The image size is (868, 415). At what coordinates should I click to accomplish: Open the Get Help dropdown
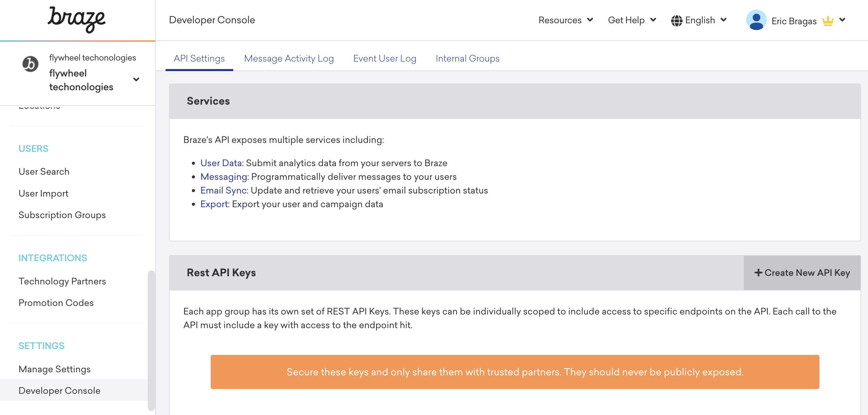[x=632, y=20]
